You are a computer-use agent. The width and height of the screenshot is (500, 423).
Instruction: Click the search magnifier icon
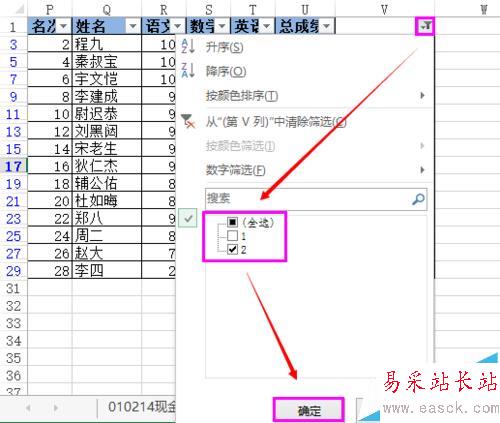(418, 199)
